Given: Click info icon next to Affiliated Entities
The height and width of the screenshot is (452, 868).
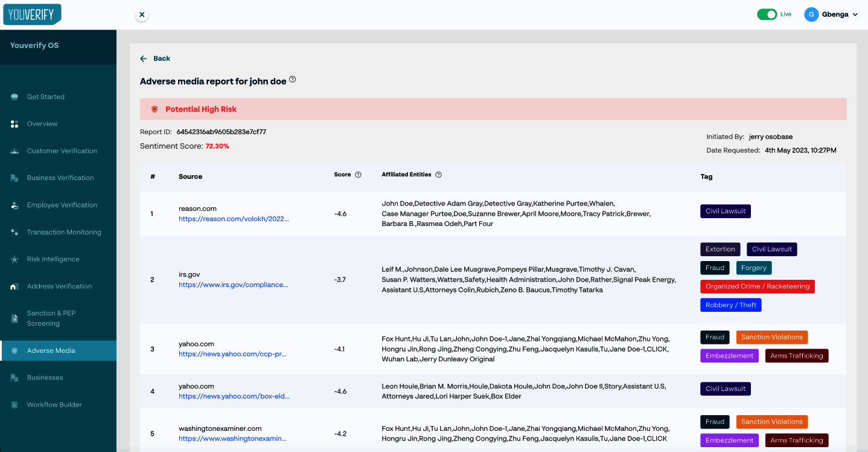Looking at the screenshot, I should click(x=439, y=175).
